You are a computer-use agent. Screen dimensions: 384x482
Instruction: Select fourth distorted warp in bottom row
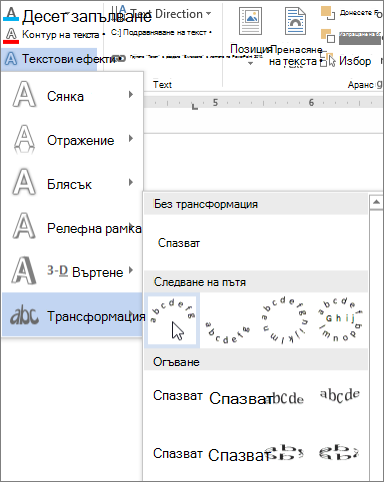point(339,452)
